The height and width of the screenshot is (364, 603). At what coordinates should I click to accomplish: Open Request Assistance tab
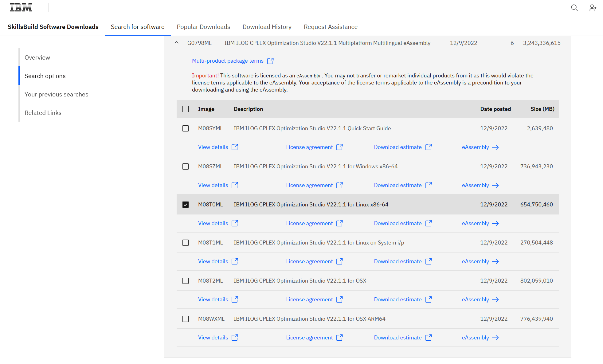click(331, 27)
